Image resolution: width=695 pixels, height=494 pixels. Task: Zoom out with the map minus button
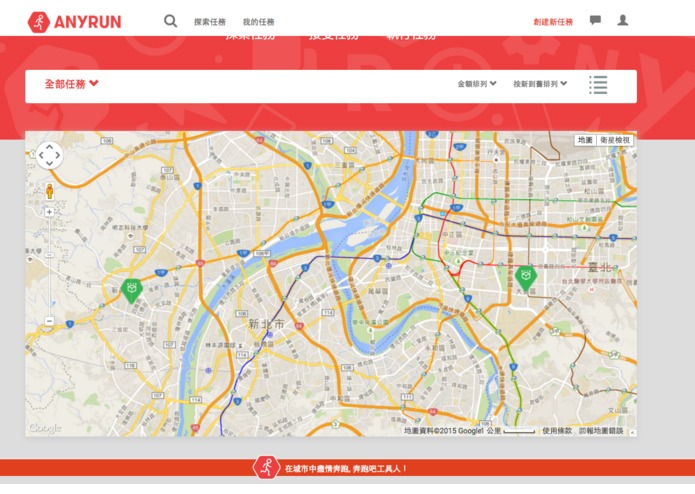[49, 321]
